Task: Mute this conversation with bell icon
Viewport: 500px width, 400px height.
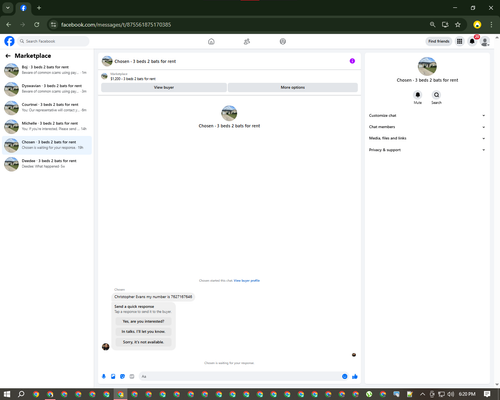Action: (418, 95)
